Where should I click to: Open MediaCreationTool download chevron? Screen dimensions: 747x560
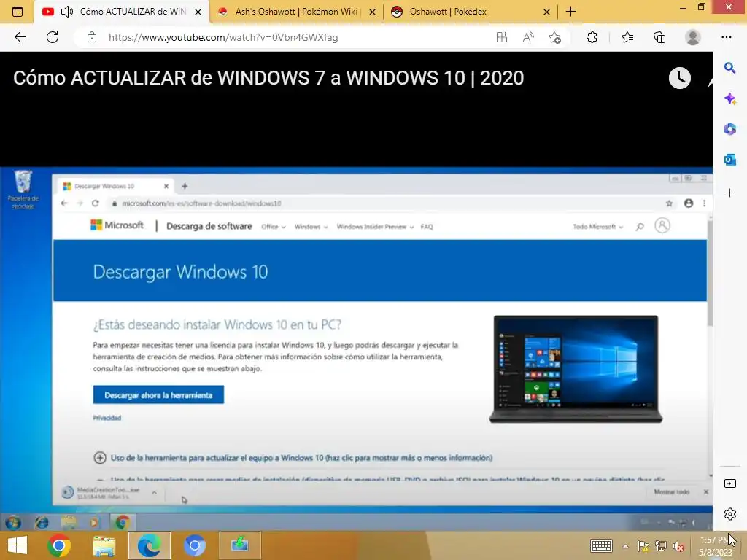154,493
